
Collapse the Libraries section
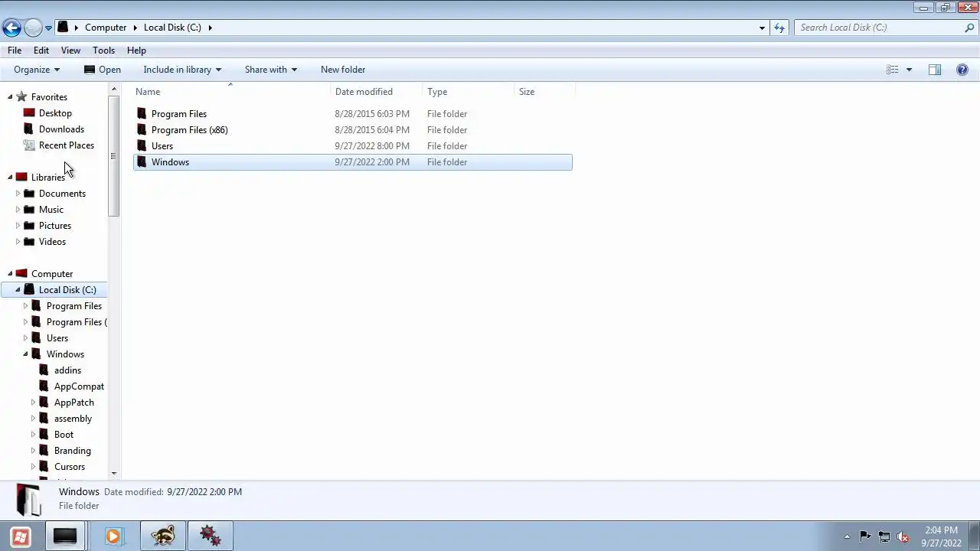(10, 178)
